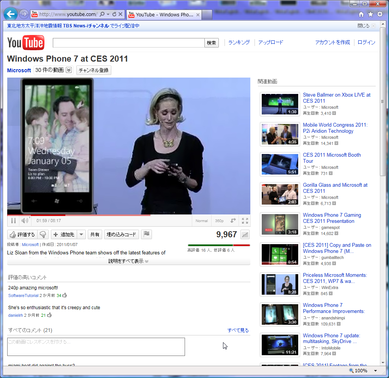The height and width of the screenshot is (378, 389).
Task: Open the dropdown arrow next to 追加先
Action: click(81, 234)
